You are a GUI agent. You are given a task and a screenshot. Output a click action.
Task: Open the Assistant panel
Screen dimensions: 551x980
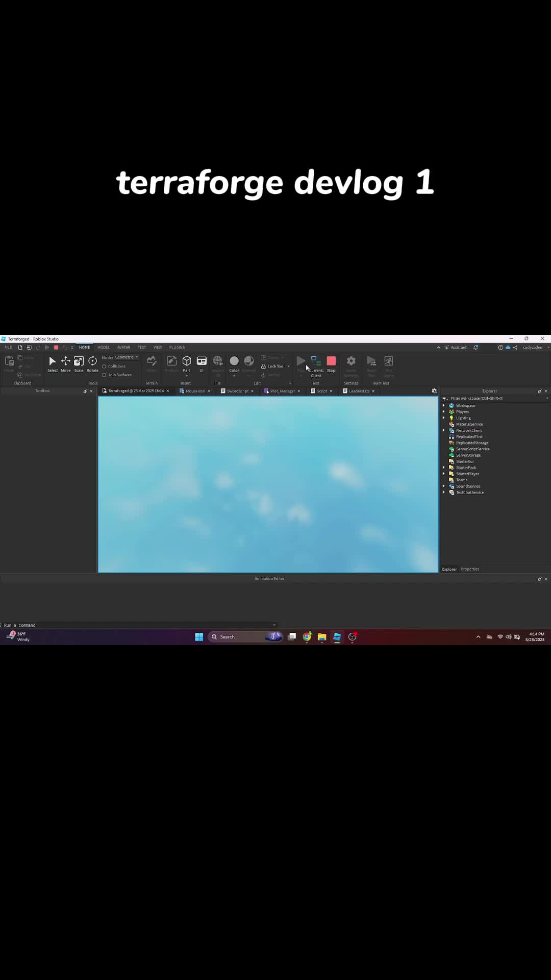456,347
